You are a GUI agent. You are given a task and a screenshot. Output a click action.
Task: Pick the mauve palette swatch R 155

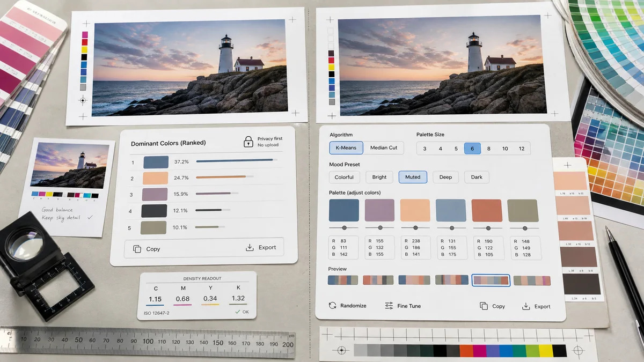coord(379,210)
